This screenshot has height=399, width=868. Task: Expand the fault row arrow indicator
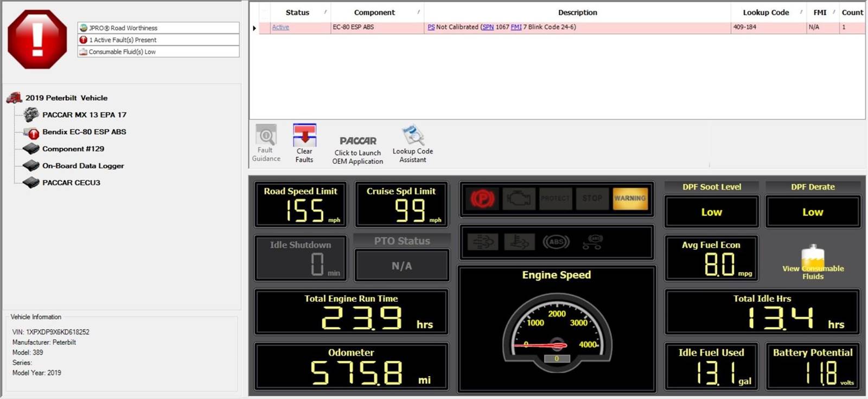pyautogui.click(x=254, y=28)
